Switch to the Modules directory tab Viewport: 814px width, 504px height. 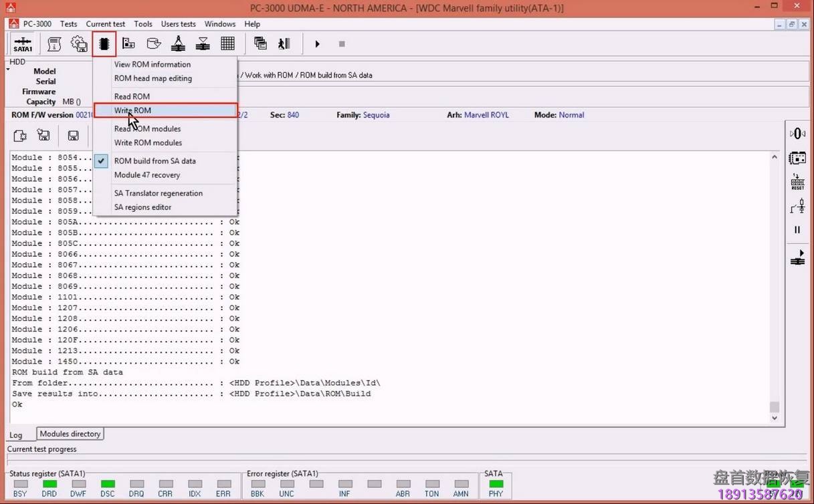coord(70,433)
